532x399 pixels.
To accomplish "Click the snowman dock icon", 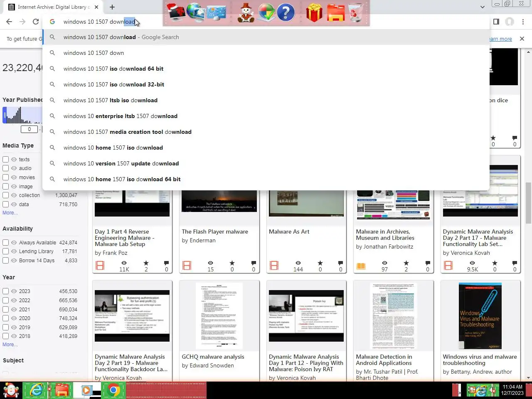I will pyautogui.click(x=246, y=12).
